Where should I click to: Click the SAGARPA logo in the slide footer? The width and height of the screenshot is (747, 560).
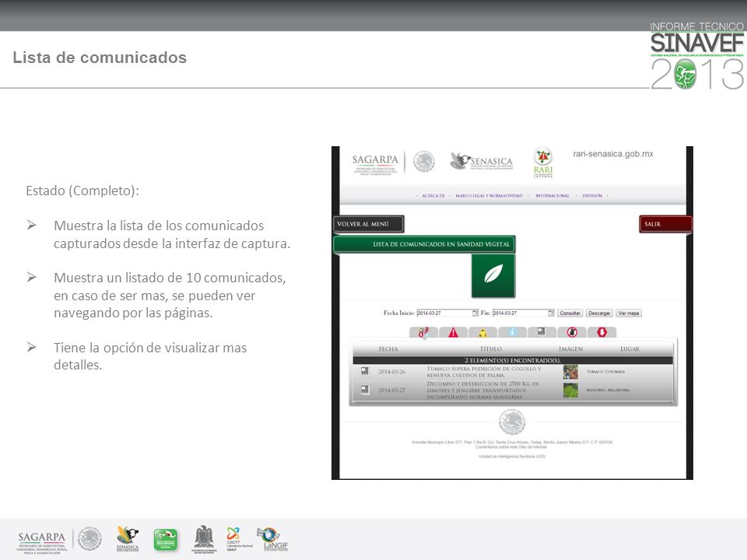(x=41, y=542)
